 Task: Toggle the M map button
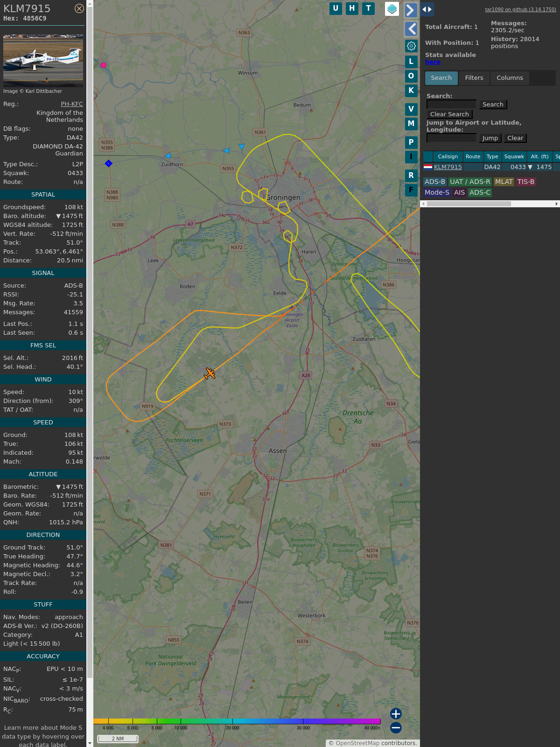tap(411, 124)
